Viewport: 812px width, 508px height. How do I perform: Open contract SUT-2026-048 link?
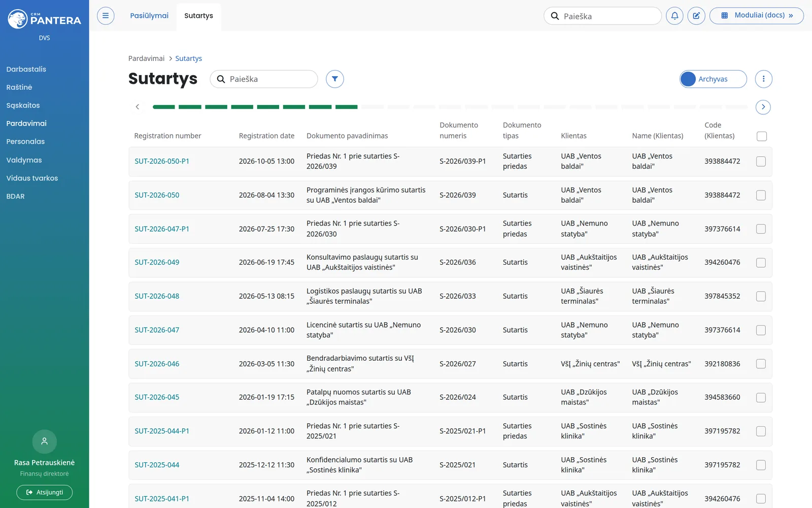(157, 296)
